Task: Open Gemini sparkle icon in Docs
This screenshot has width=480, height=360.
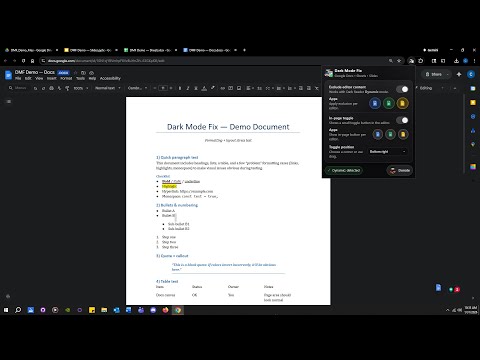Action: pos(459,74)
